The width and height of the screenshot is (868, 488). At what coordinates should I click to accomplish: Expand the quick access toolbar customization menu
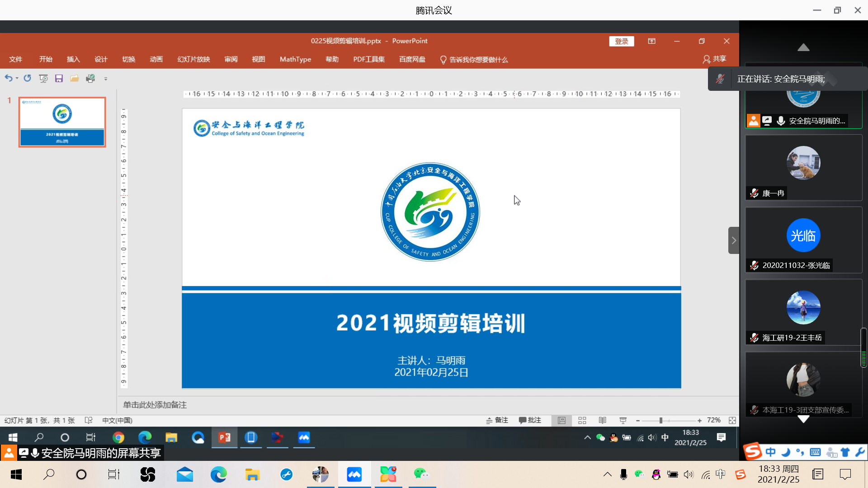(x=106, y=78)
